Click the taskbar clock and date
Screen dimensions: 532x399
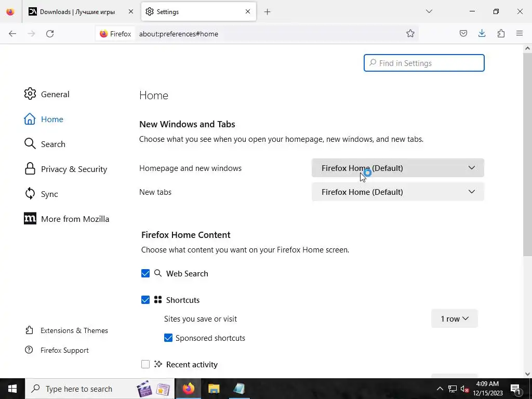pyautogui.click(x=487, y=389)
